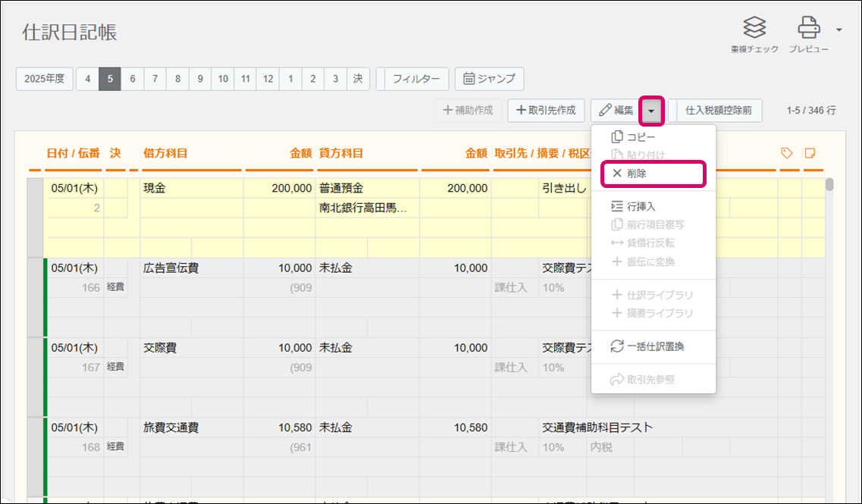Expand the arrow next to 編集
The image size is (862, 504).
tap(652, 111)
